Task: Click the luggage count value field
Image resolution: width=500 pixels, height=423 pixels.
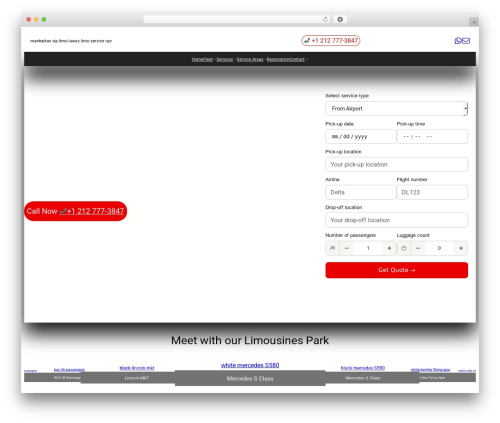Action: [x=439, y=248]
